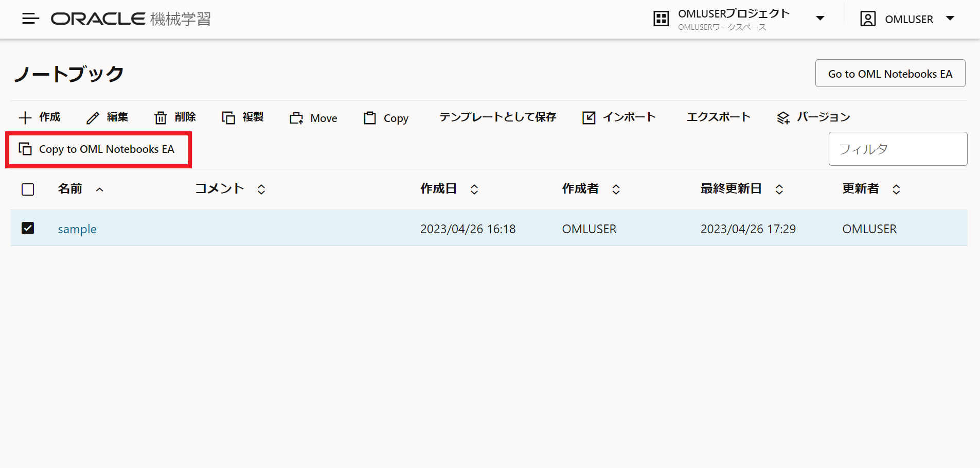Click the 作成 plus icon
Image resolution: width=980 pixels, height=468 pixels.
pos(25,118)
